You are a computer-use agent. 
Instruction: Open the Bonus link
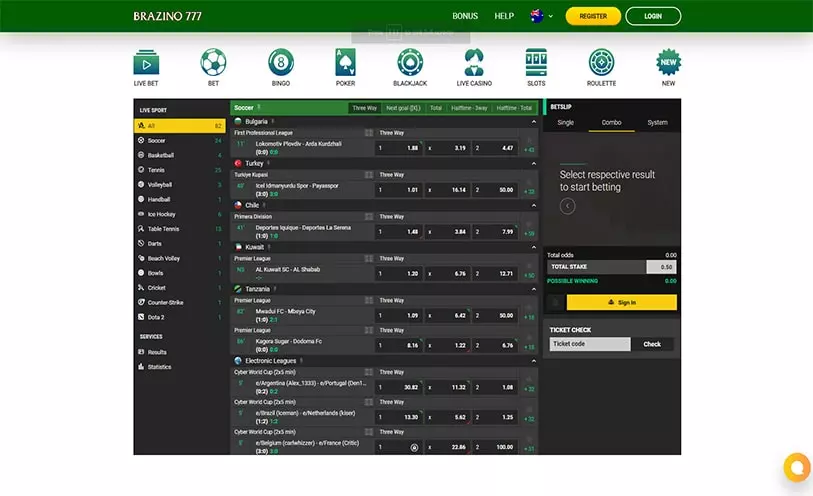pos(465,16)
